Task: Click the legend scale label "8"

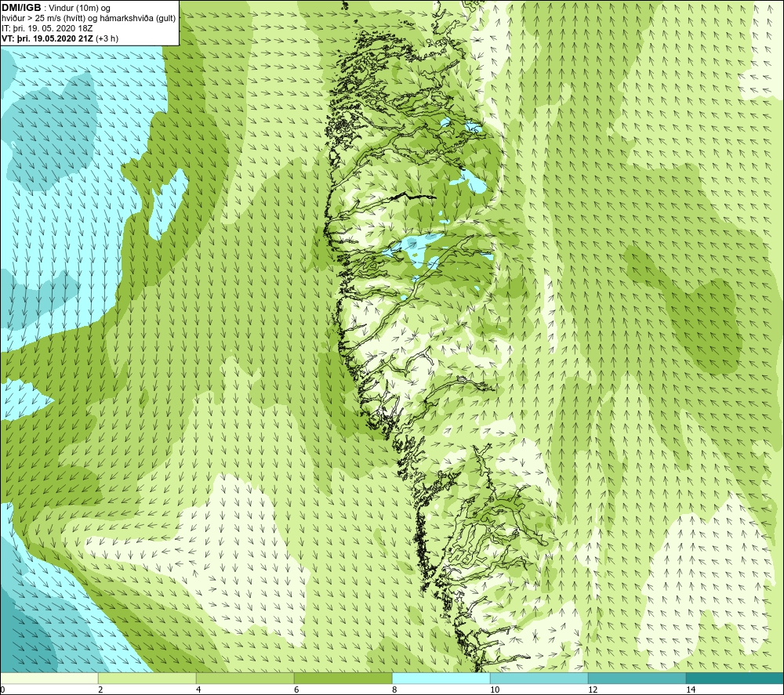Action: [394, 690]
